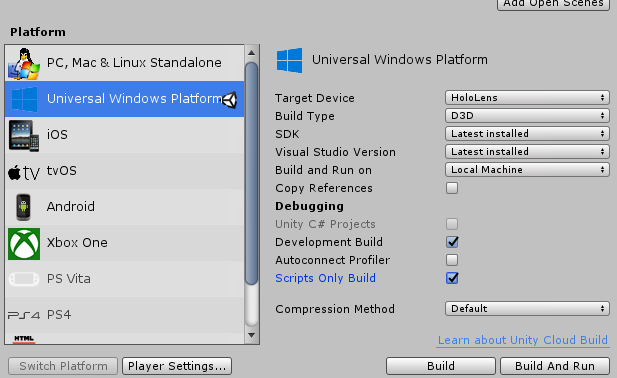
Task: Select the iOS platform row
Action: [124, 135]
